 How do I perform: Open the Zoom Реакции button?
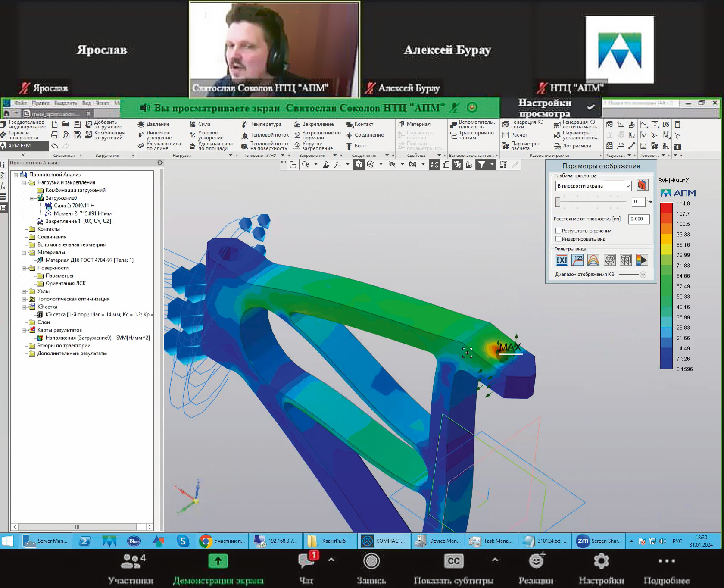[536, 569]
